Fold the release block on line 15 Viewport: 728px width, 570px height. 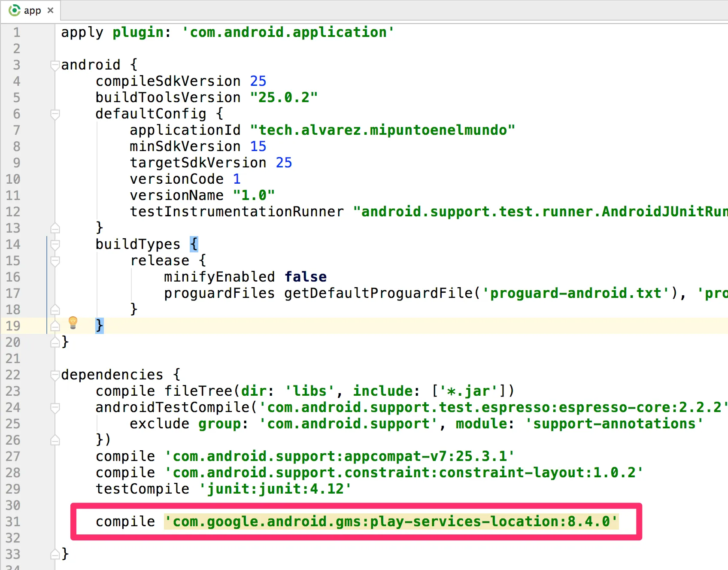[55, 261]
